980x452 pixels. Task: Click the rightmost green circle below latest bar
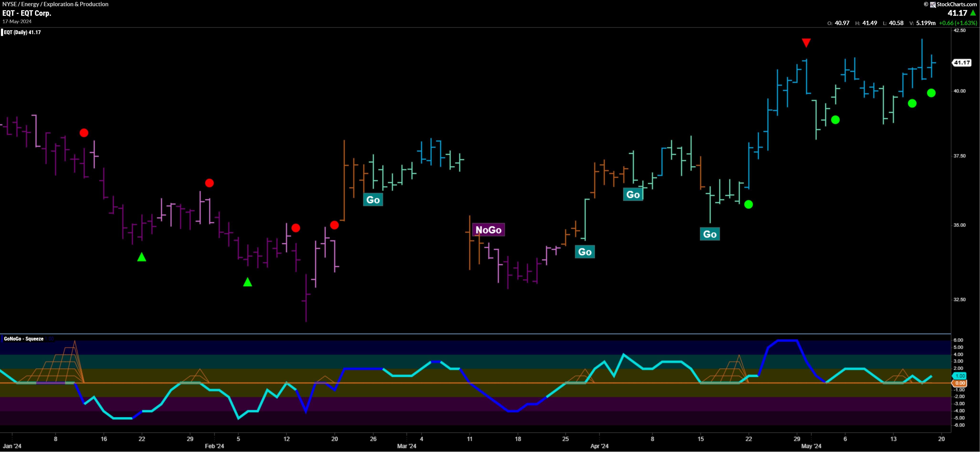click(x=931, y=93)
